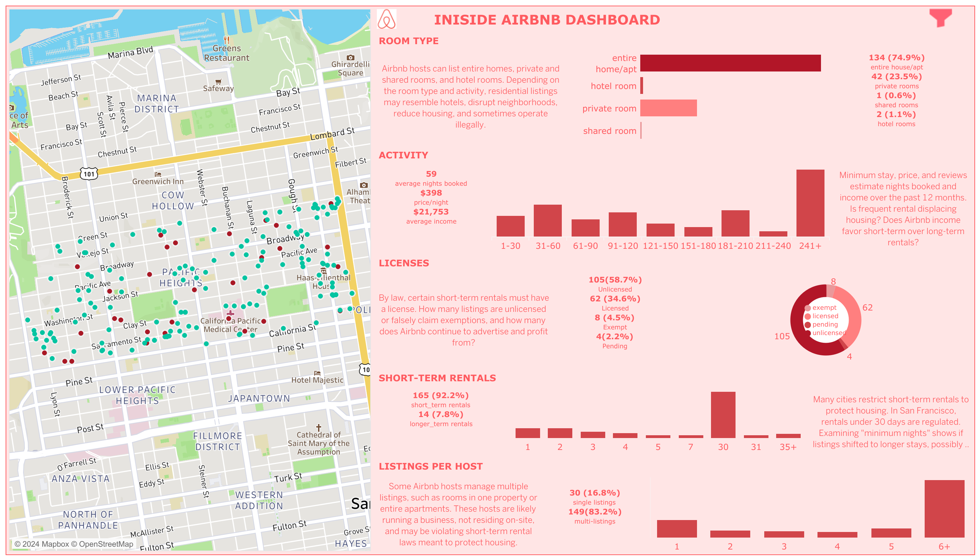Click Greens Restaurant fork-knife map icon
The image size is (980, 560).
tap(226, 40)
